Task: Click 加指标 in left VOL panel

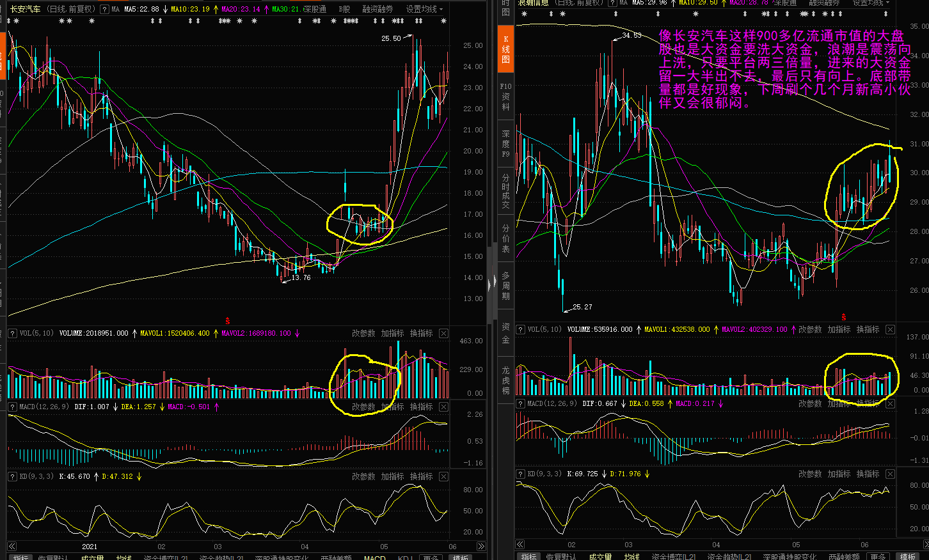Action: click(392, 333)
